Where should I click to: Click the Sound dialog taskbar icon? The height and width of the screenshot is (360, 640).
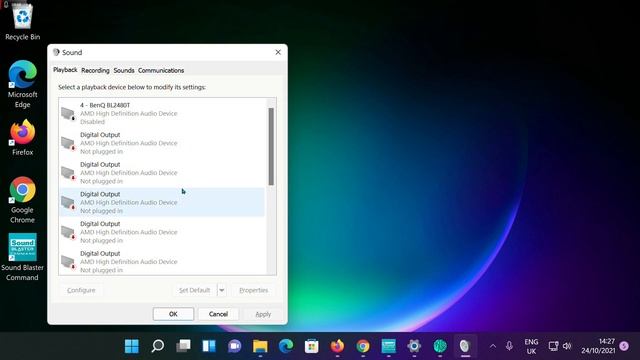[465, 346]
